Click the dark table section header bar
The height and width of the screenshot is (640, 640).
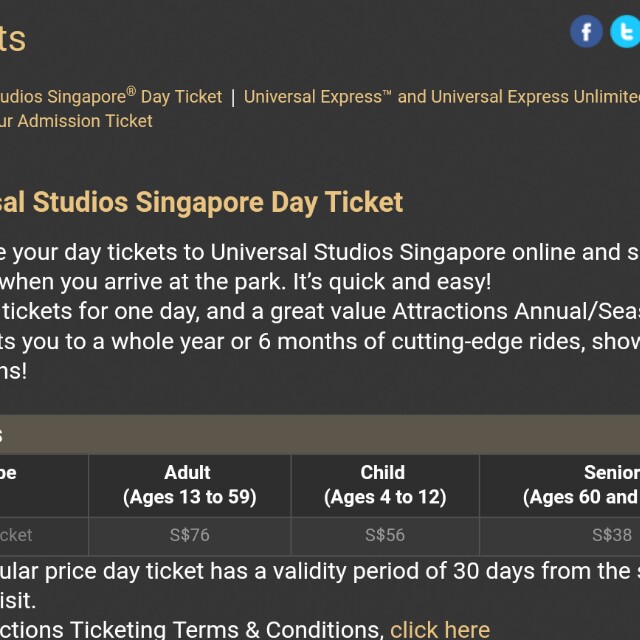pos(320,435)
